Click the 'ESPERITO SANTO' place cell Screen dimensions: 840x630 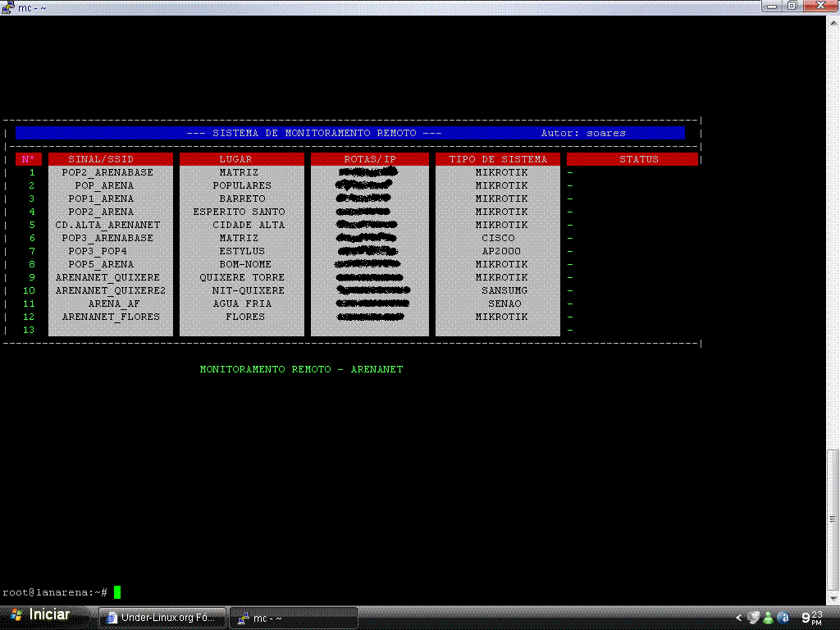239,212
